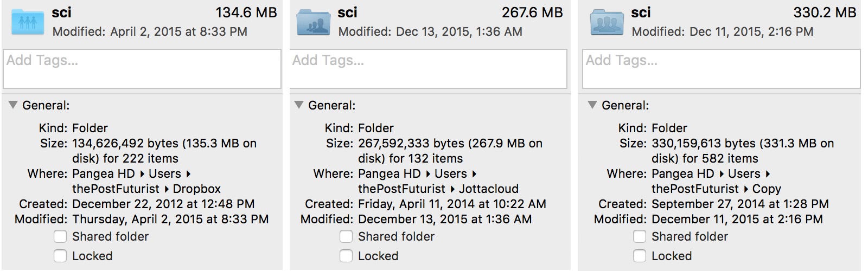Click Add Tags field in the Jottacloud panel
The image size is (868, 271).
click(429, 69)
